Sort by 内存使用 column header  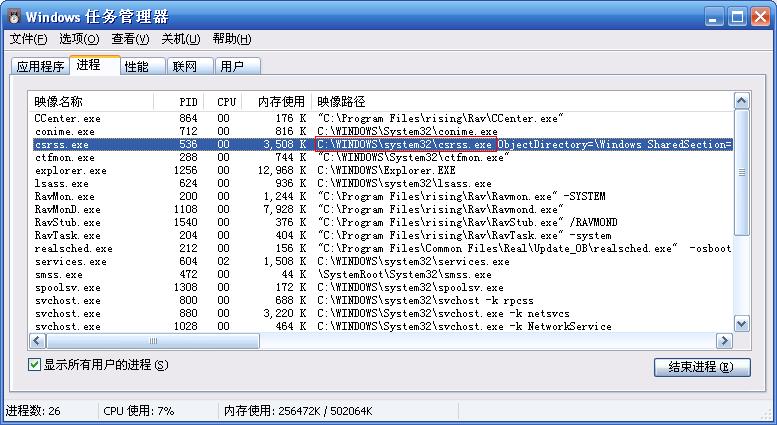click(277, 102)
